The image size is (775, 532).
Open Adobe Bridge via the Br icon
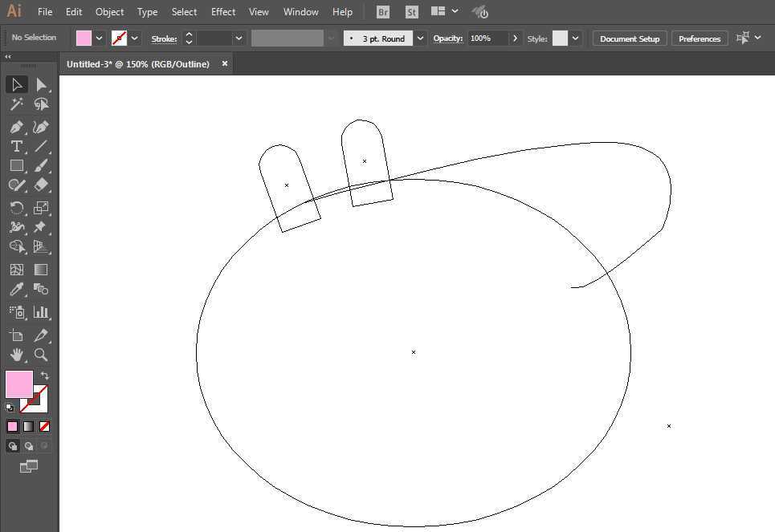click(383, 12)
